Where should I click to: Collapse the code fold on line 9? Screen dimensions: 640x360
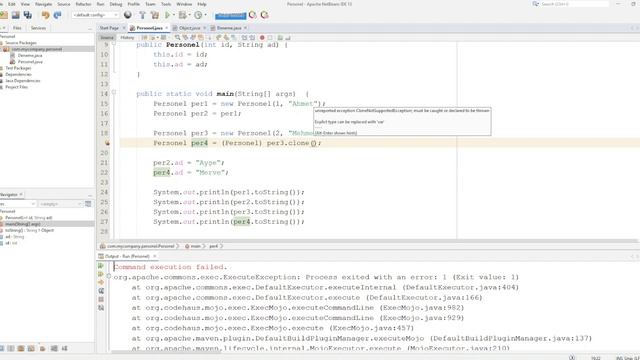114,44
